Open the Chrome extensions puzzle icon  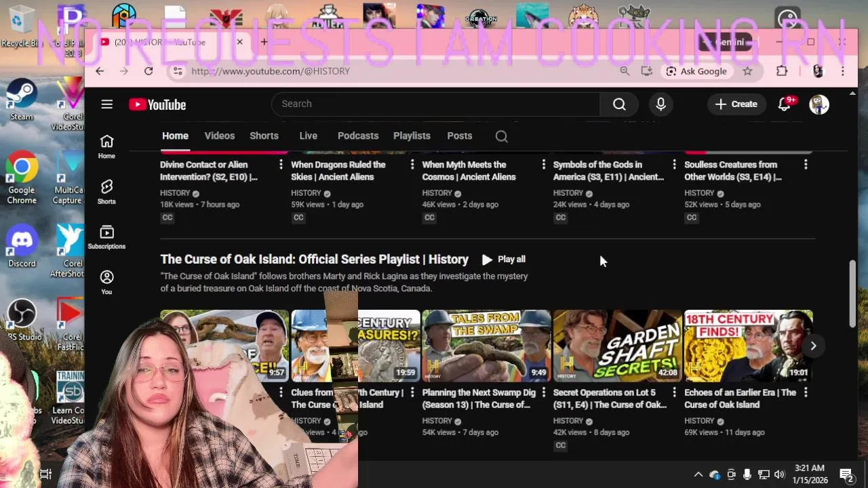[782, 71]
